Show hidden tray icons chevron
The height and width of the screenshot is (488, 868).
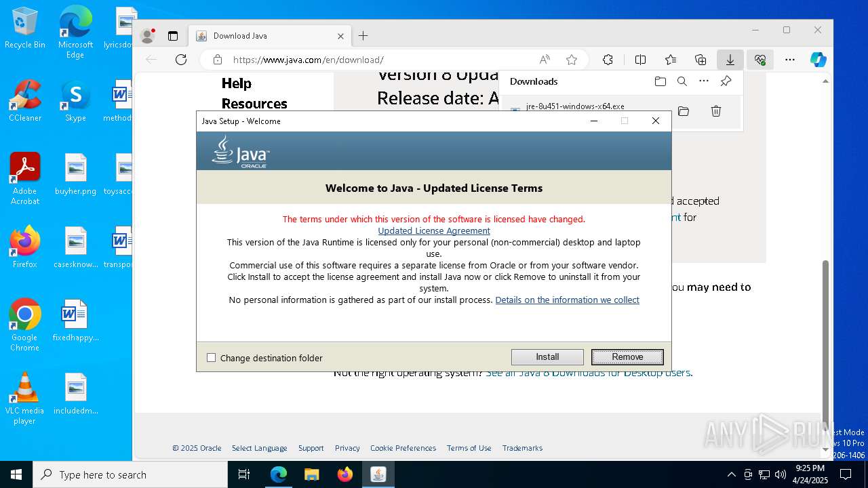(x=731, y=474)
